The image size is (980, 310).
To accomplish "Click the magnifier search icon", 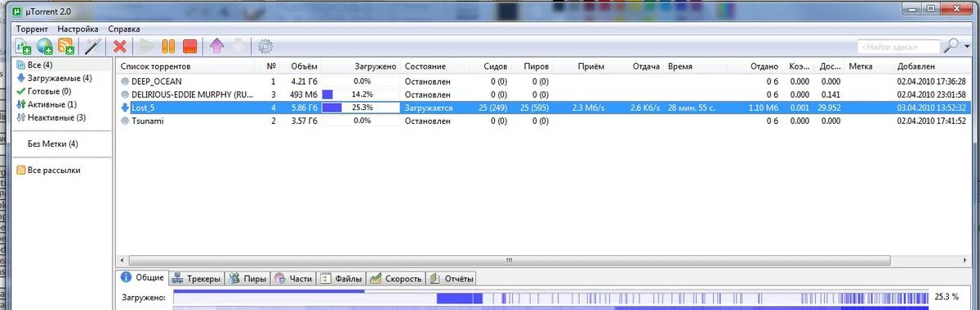I will tap(950, 46).
